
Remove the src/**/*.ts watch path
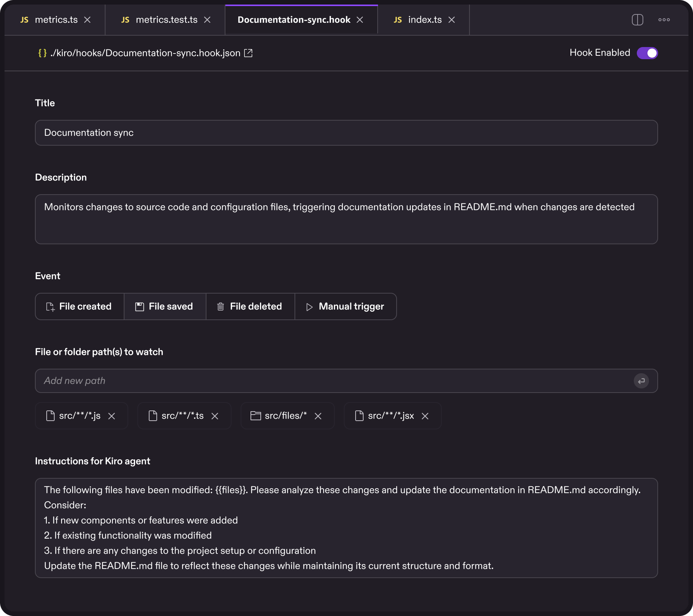[x=215, y=416]
